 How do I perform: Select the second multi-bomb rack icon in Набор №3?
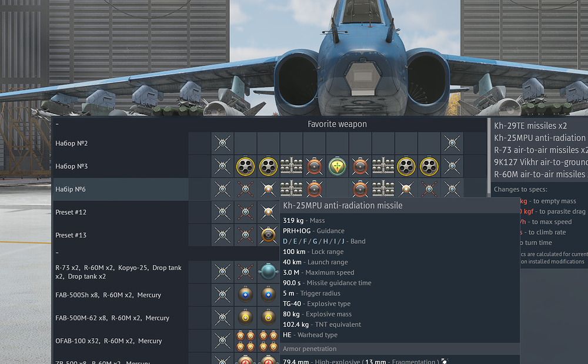coord(383,166)
